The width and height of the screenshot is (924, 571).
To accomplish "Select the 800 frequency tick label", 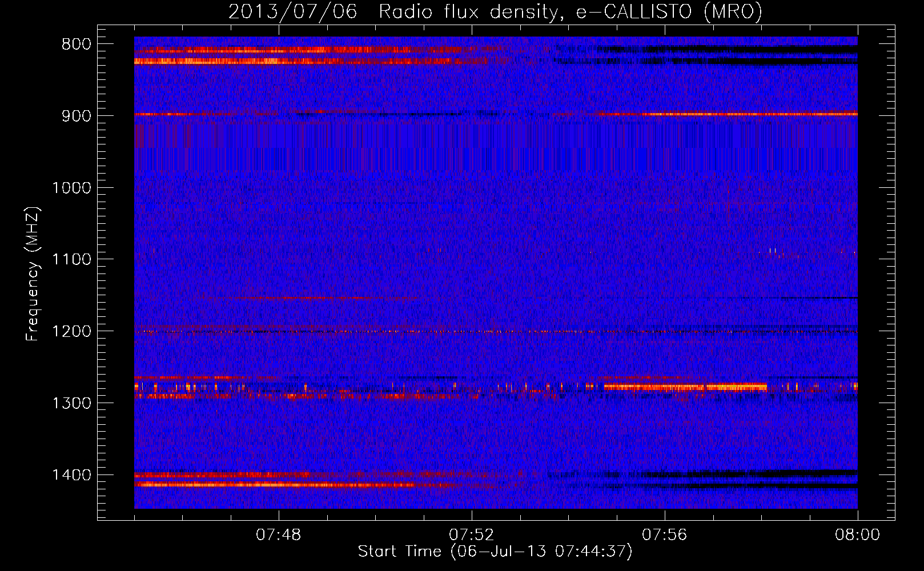I will pyautogui.click(x=76, y=45).
